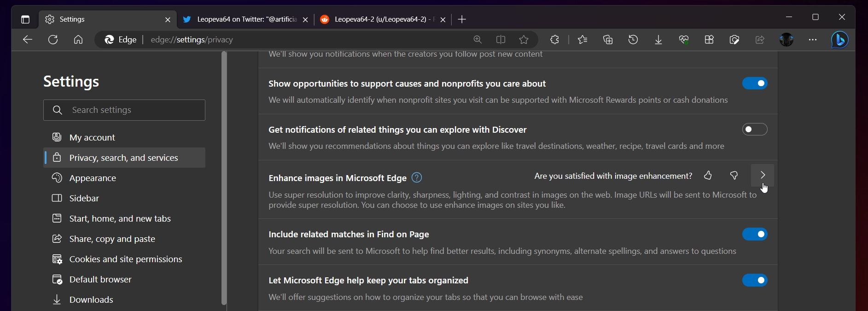Switch to the Settings tab

coord(108,19)
